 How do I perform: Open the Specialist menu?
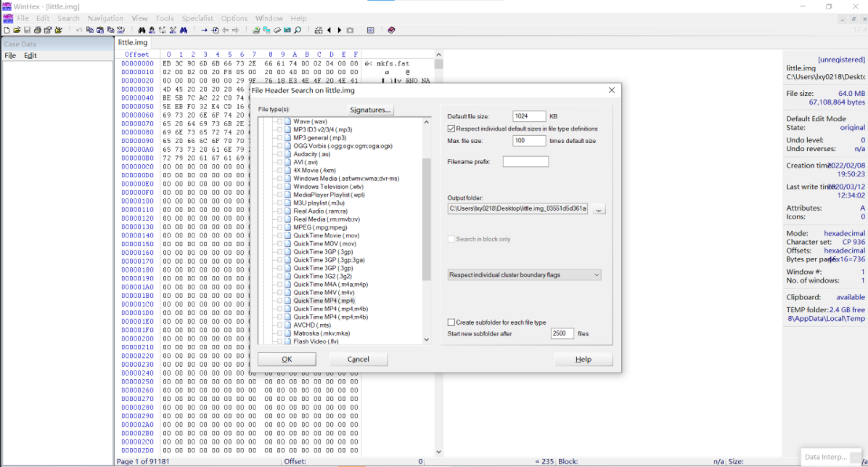(197, 18)
